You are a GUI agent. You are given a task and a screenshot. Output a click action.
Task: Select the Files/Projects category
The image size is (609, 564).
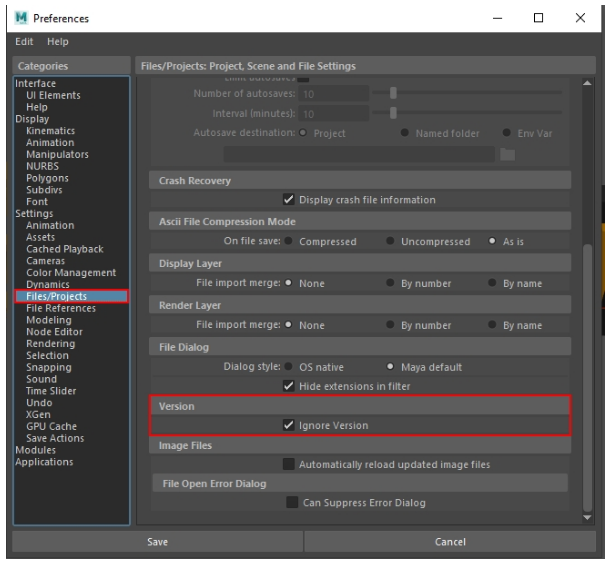pos(71,296)
